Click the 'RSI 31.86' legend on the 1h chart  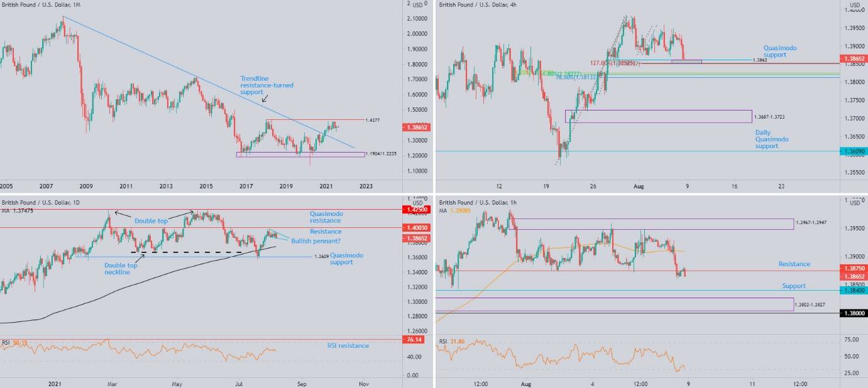452,342
